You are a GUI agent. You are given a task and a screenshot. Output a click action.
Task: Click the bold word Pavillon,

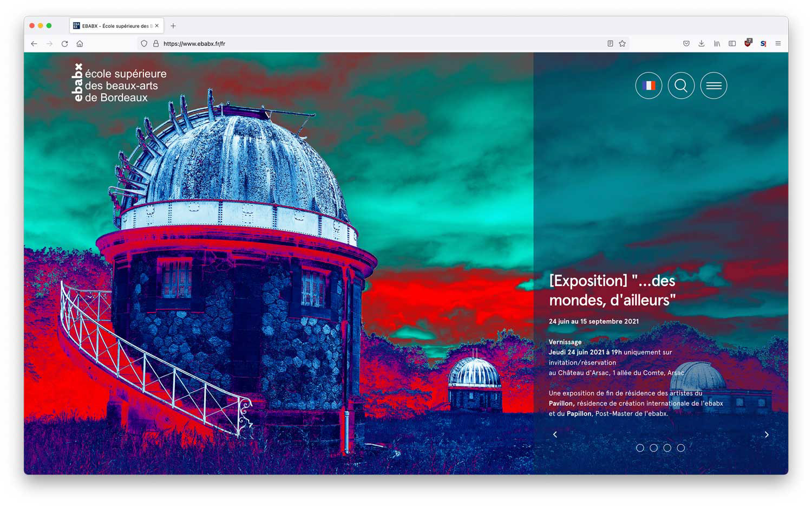click(x=561, y=404)
